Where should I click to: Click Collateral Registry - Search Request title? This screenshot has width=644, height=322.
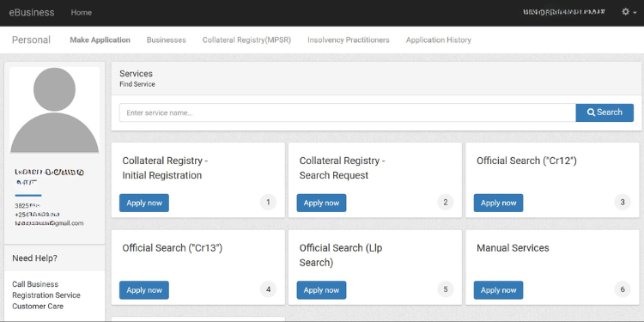click(342, 168)
